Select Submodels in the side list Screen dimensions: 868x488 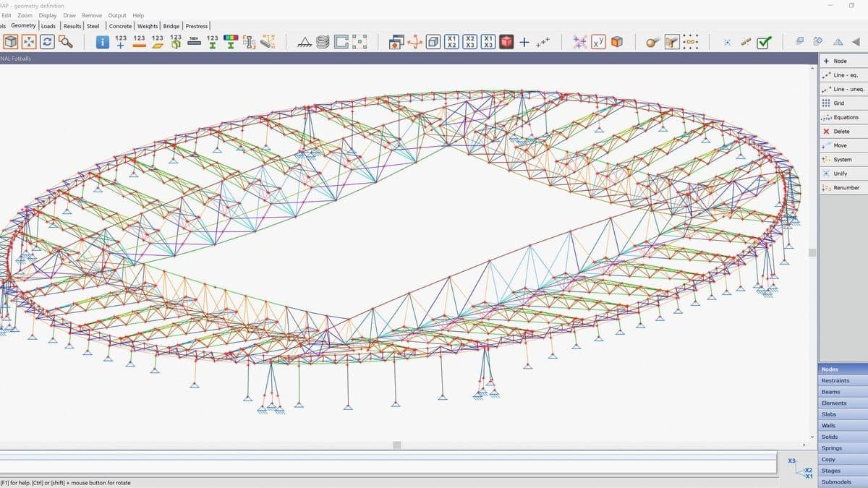pyautogui.click(x=843, y=482)
